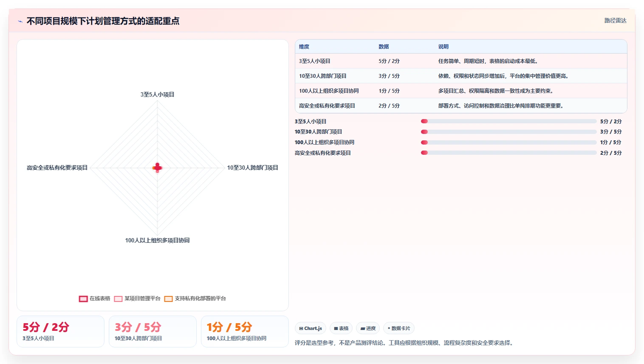Toggle the 支持私有化部署的平台 legend swatch

point(169,299)
